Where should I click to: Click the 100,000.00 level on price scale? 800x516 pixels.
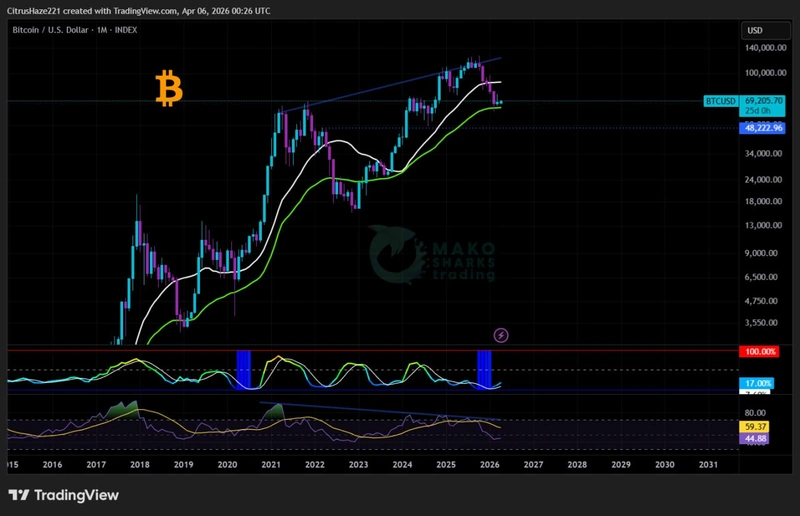coord(765,73)
